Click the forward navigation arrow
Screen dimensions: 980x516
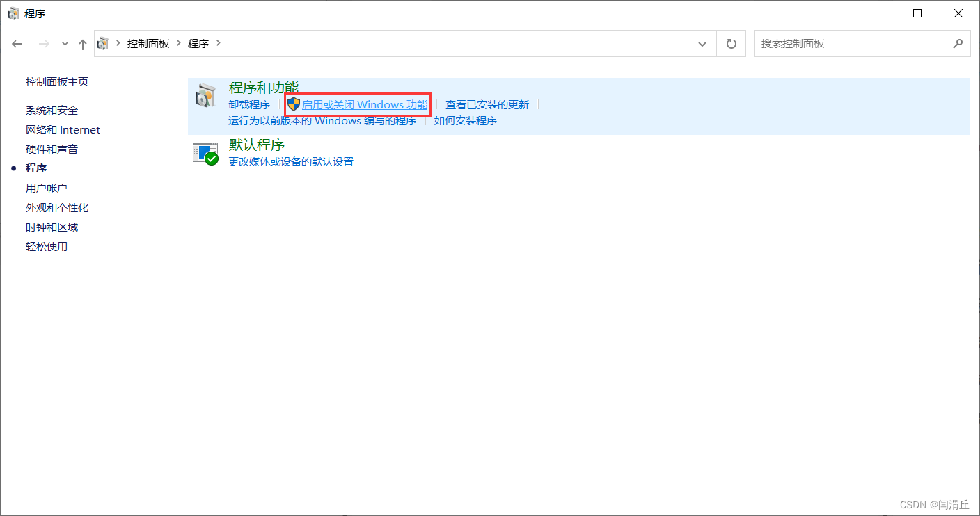(44, 43)
